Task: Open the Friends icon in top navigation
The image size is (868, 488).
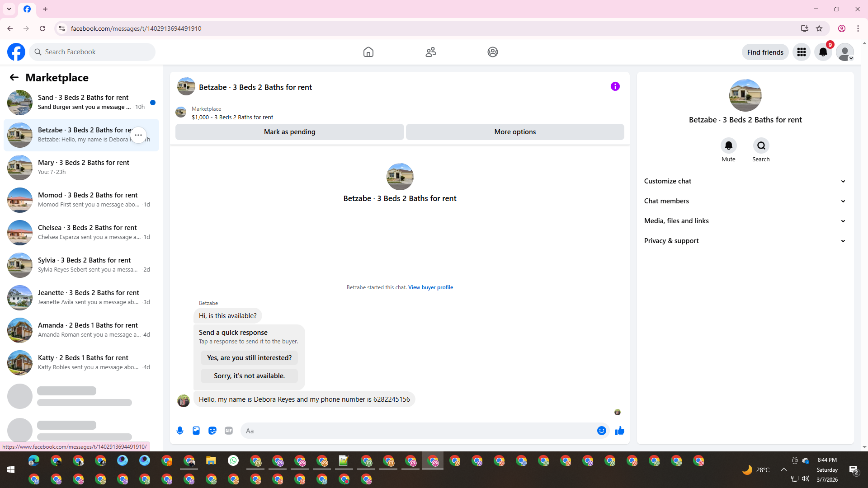Action: (x=431, y=52)
